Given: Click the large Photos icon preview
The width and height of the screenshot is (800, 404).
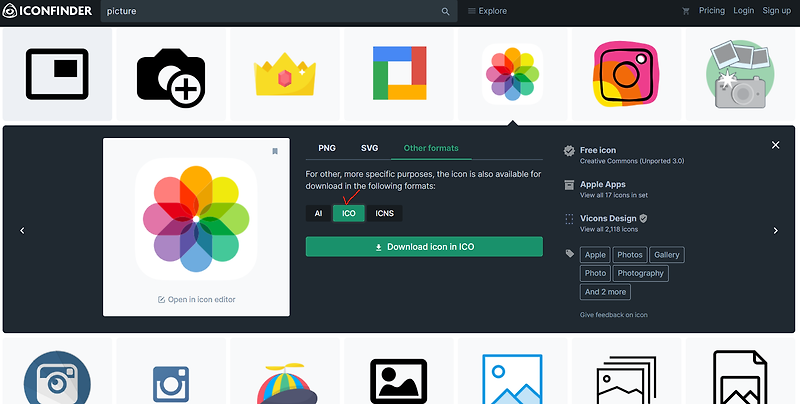Looking at the screenshot, I should (x=196, y=219).
